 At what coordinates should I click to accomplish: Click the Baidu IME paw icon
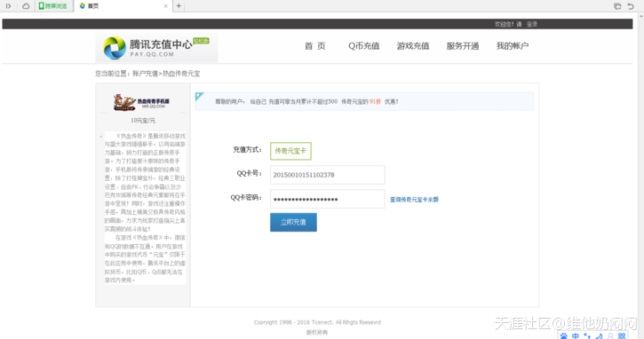click(x=564, y=336)
